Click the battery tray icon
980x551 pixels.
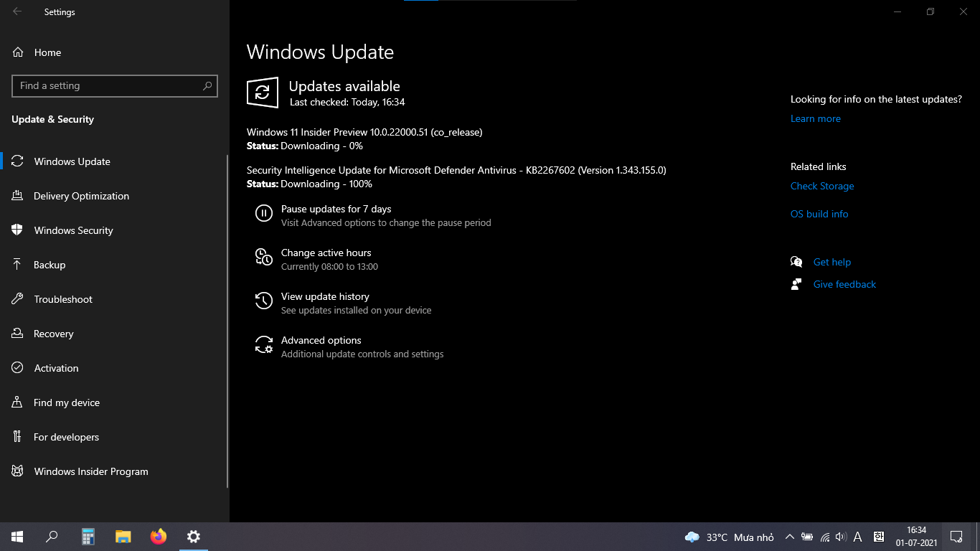[x=807, y=537]
